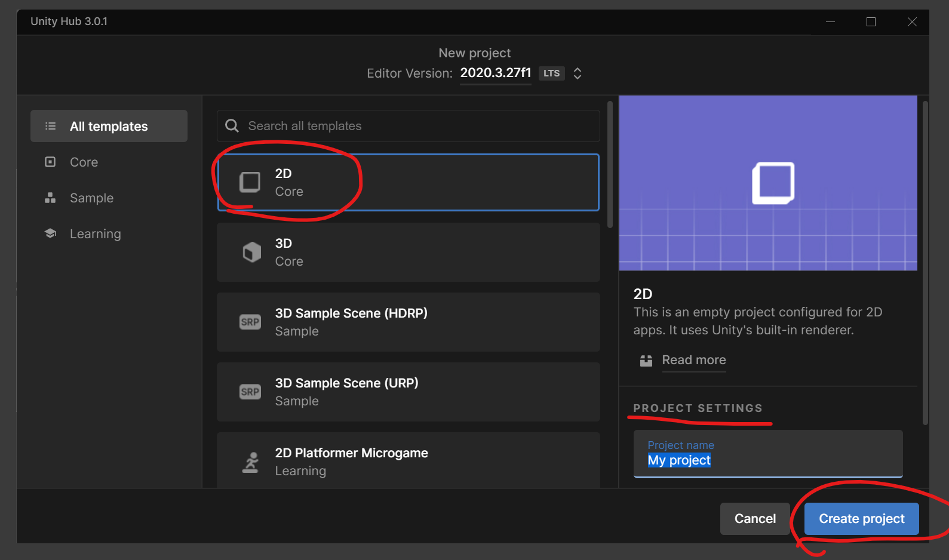This screenshot has width=949, height=560.
Task: Open the Editor Version selector arrows
Action: (578, 73)
